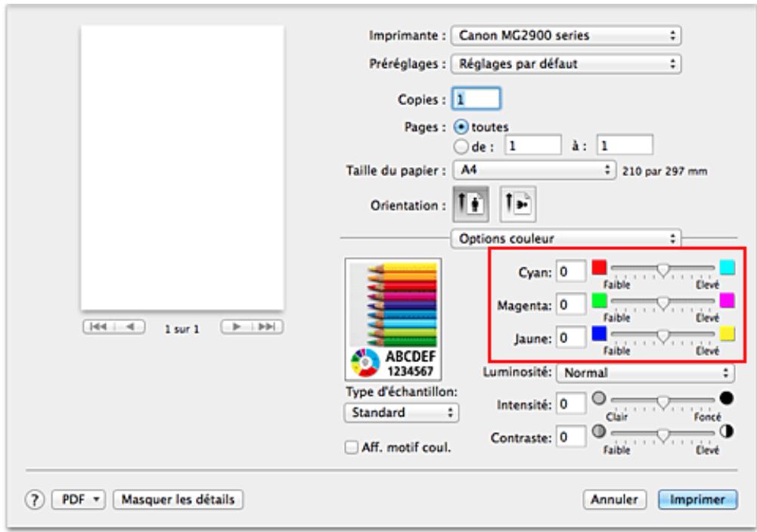
Task: Click the 'à' end page field
Action: [x=625, y=145]
